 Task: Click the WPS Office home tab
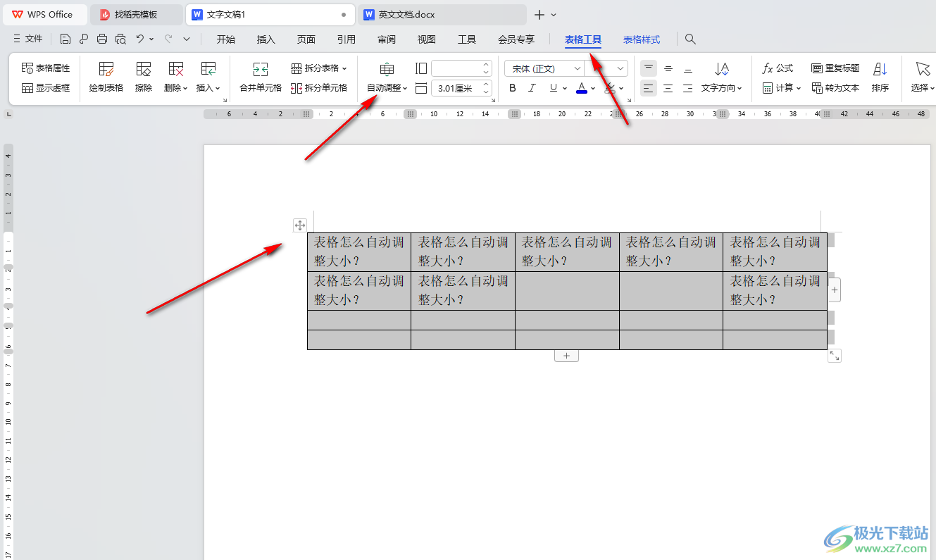(44, 15)
